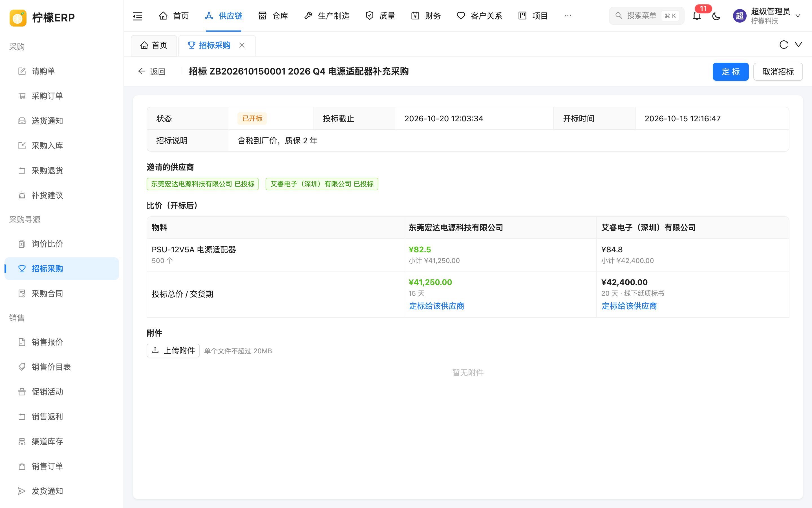Open the 财务 top menu
Screen dimensions: 812x508
click(426, 16)
